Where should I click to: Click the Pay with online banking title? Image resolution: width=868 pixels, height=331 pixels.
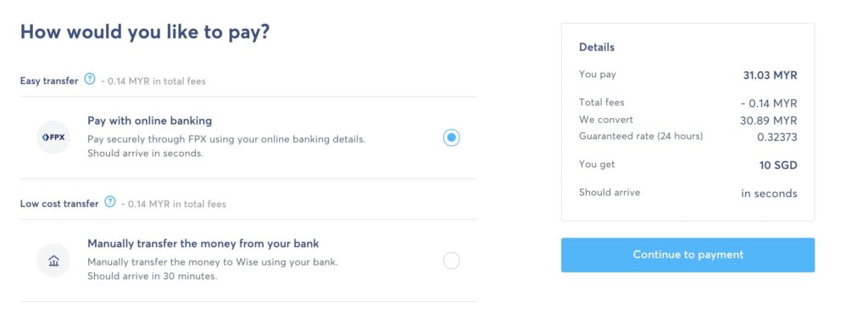149,121
